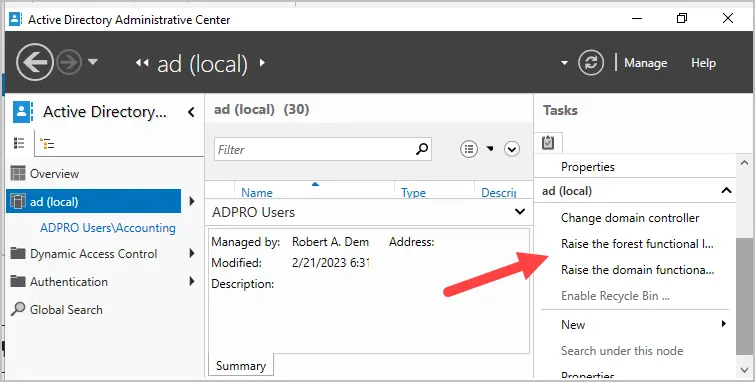Click the Authentication folder icon

(x=18, y=281)
